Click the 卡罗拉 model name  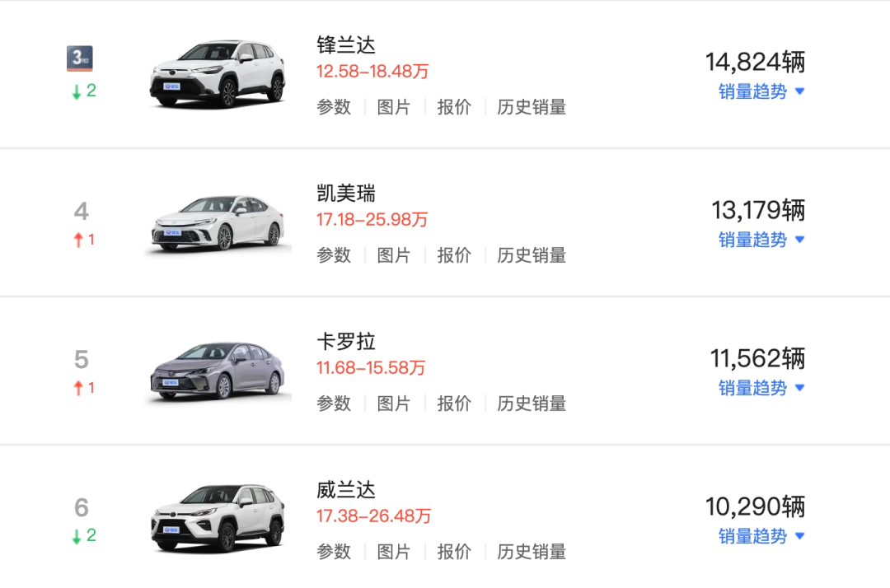coord(346,342)
